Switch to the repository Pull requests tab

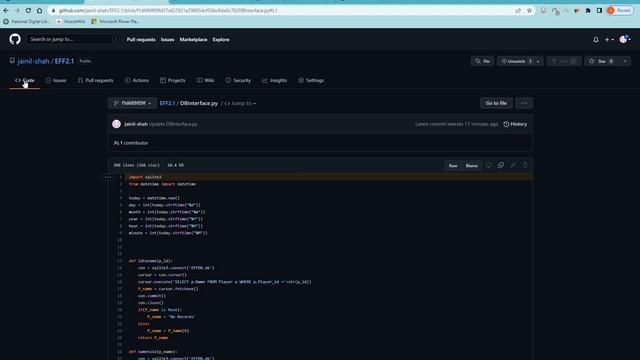point(96,80)
